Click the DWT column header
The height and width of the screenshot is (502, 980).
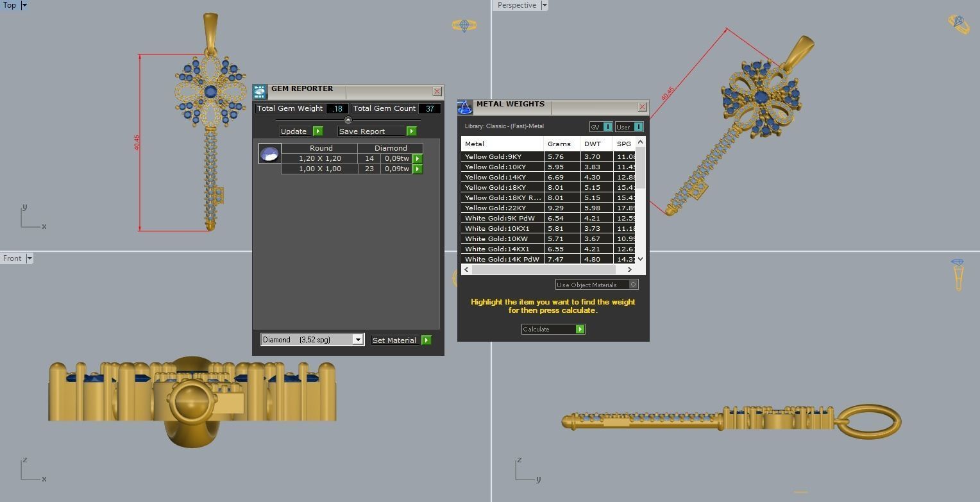tap(596, 144)
